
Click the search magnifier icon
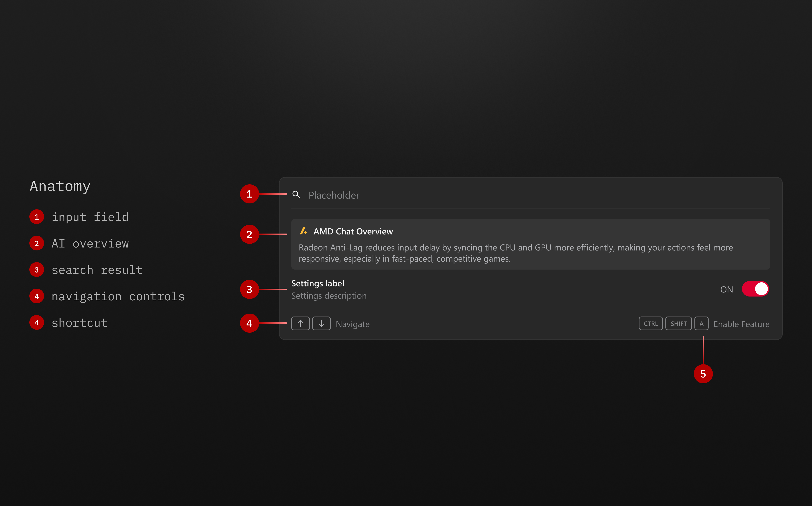click(x=296, y=194)
